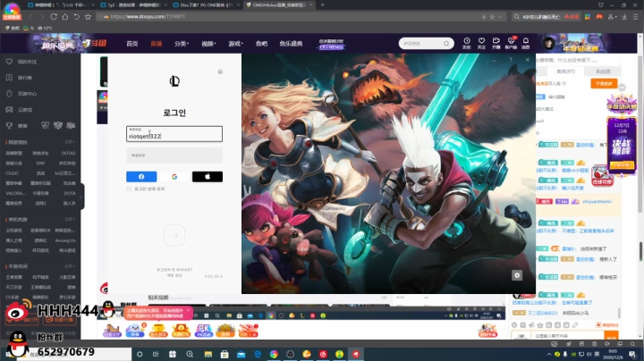Expand 视频 dropdown in Douyu nav

[208, 44]
